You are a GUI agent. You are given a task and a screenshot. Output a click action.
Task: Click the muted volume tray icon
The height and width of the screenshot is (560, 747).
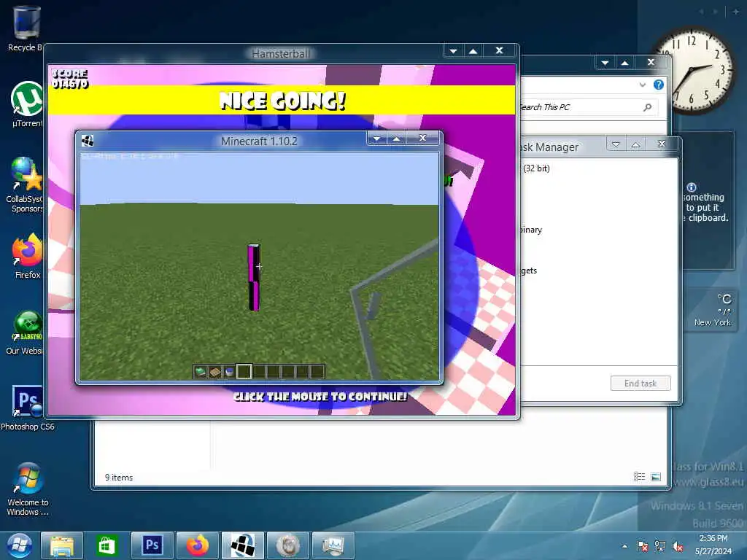point(677,546)
